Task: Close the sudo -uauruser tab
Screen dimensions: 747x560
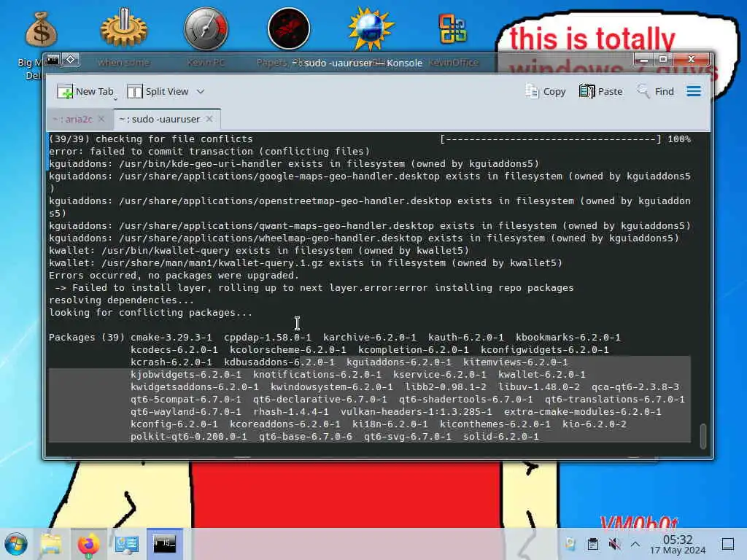Action: pyautogui.click(x=209, y=119)
